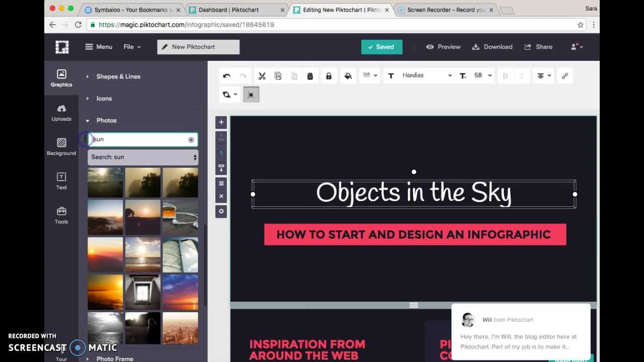Select the earphones photo thumbnail
Viewport: 644px width, 362px height.
point(180,217)
